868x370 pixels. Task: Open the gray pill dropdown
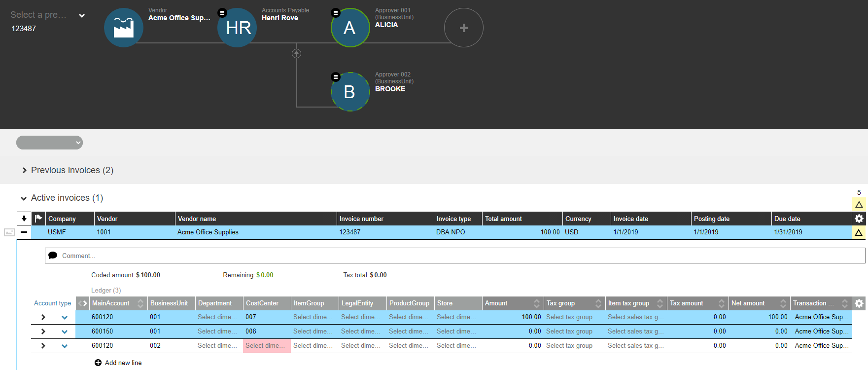pyautogui.click(x=49, y=143)
